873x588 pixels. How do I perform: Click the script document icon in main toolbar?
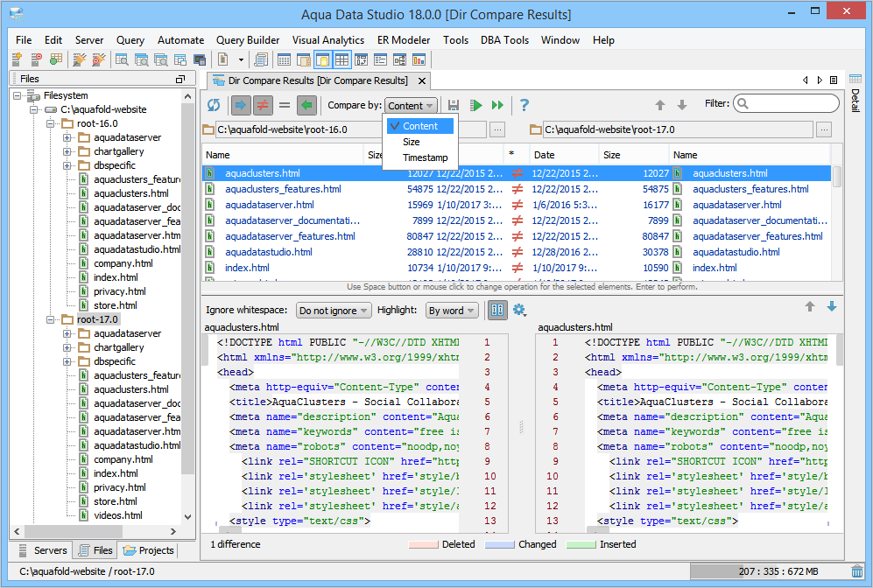pos(223,59)
